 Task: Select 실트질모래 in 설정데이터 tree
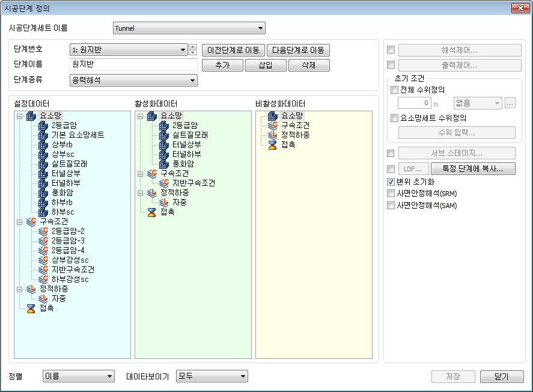[69, 164]
